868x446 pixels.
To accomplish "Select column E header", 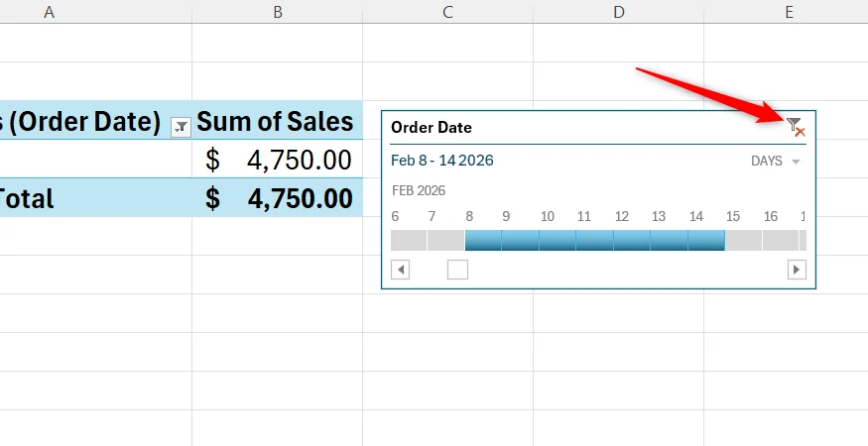I will (786, 12).
